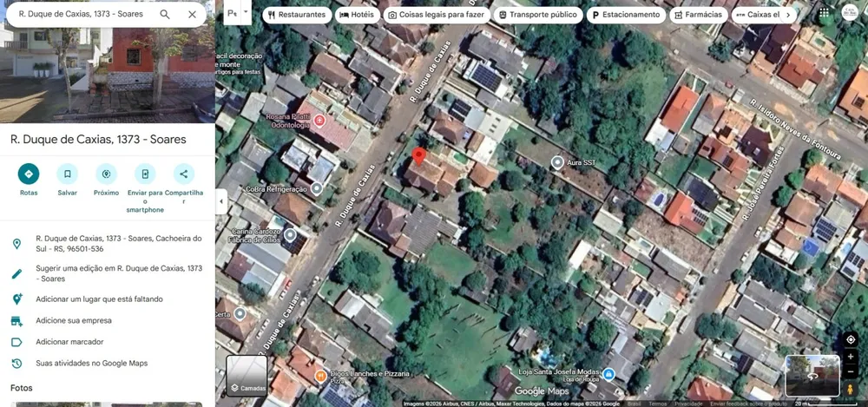Clear search with X icon
The width and height of the screenshot is (868, 407).
[x=192, y=15]
